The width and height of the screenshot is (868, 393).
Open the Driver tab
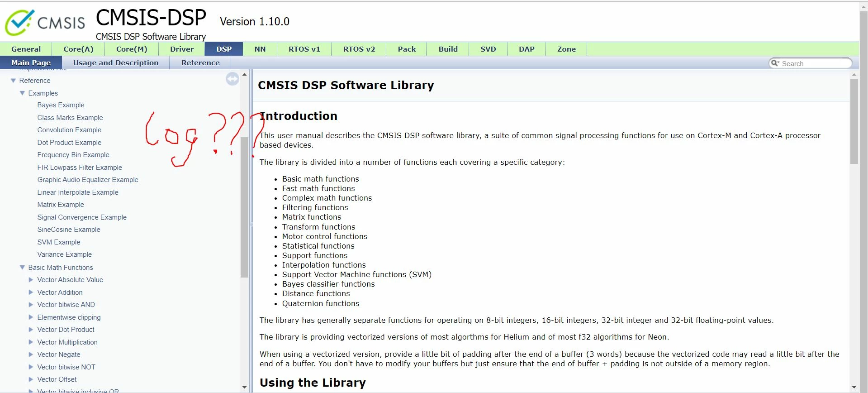click(x=182, y=49)
